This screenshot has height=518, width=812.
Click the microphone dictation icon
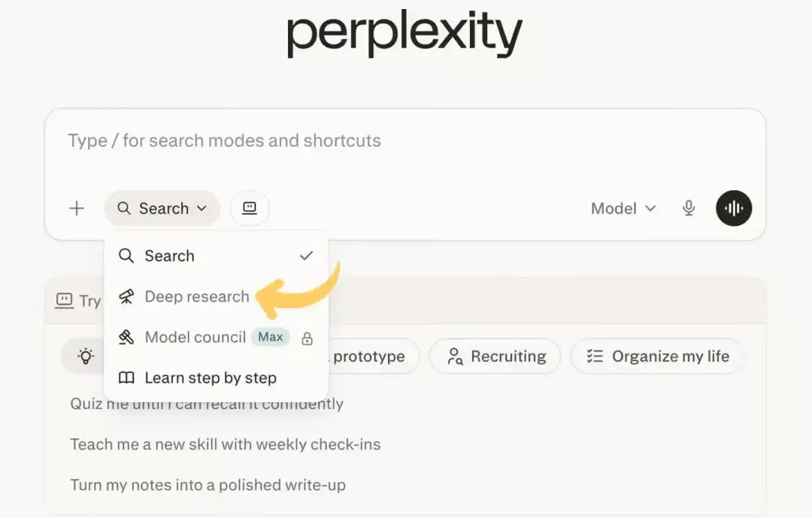coord(688,208)
